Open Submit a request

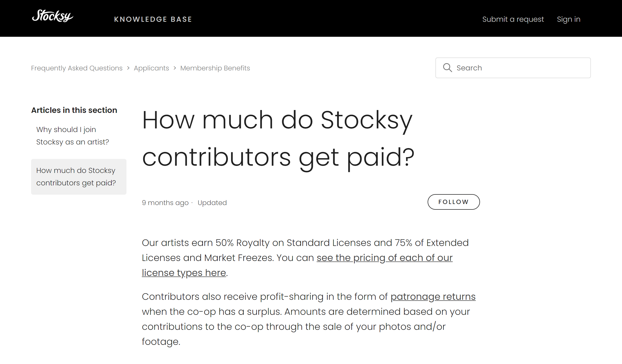(513, 19)
